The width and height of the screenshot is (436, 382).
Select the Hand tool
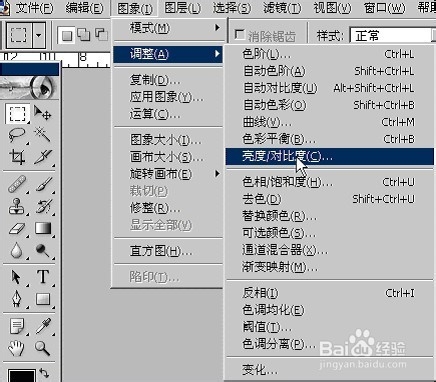coord(16,348)
